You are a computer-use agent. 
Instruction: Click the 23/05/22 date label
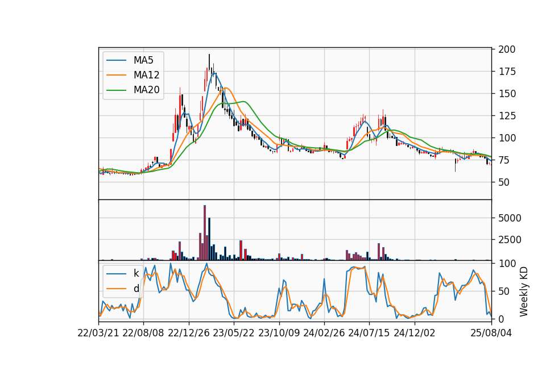234,333
